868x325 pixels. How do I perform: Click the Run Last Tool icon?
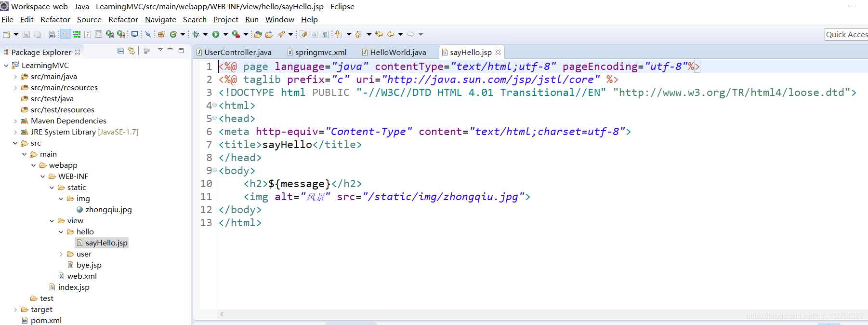[236, 34]
